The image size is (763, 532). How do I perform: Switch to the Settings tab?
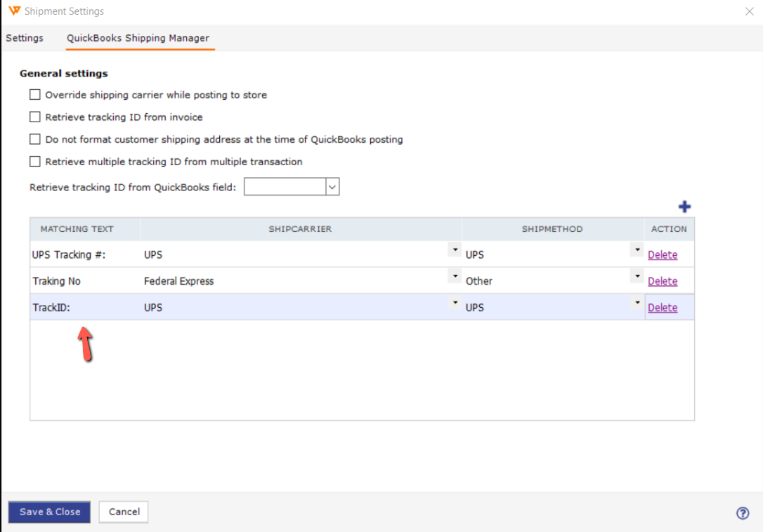tap(25, 38)
